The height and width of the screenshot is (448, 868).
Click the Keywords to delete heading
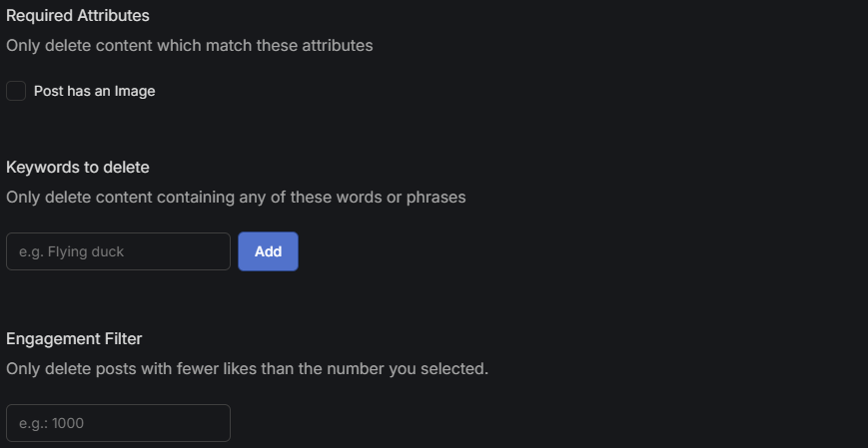[x=78, y=167]
